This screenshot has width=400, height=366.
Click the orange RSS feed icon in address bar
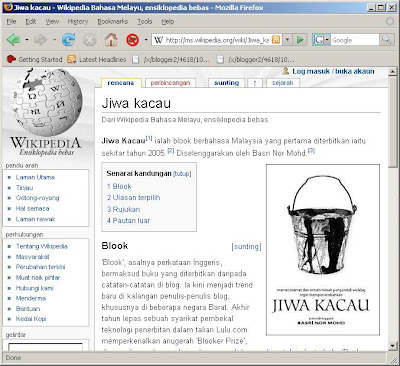[276, 40]
